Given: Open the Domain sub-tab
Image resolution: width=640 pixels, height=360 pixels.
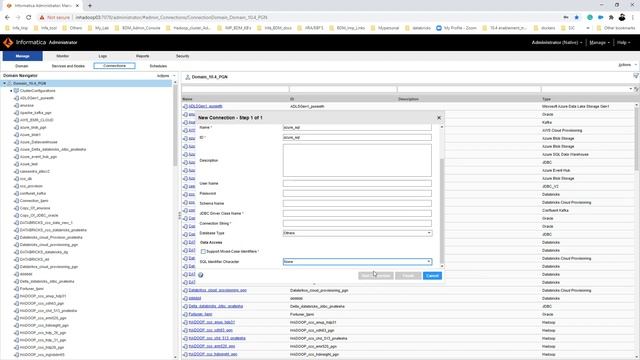Looking at the screenshot, I should 22,66.
